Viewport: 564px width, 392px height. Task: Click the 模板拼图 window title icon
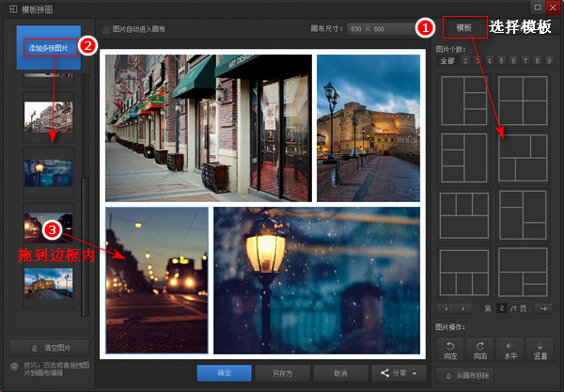click(x=13, y=9)
